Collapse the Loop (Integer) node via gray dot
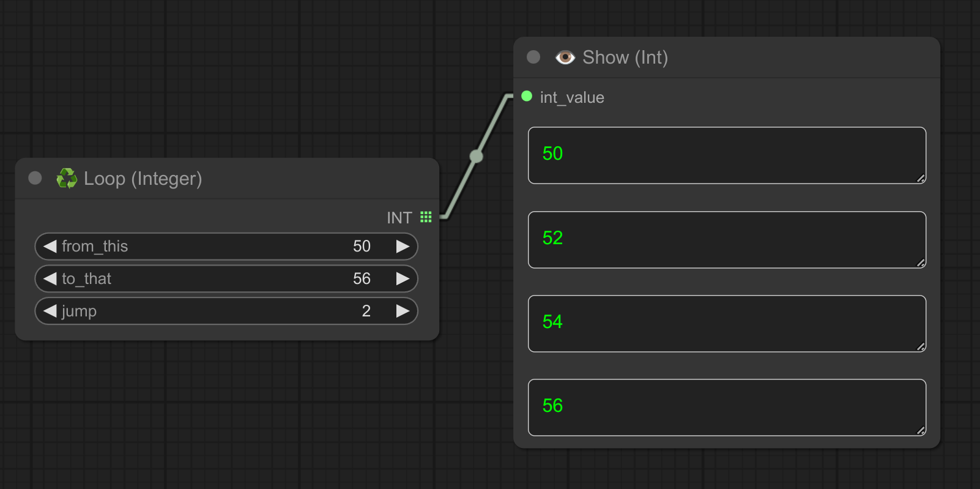 point(35,178)
